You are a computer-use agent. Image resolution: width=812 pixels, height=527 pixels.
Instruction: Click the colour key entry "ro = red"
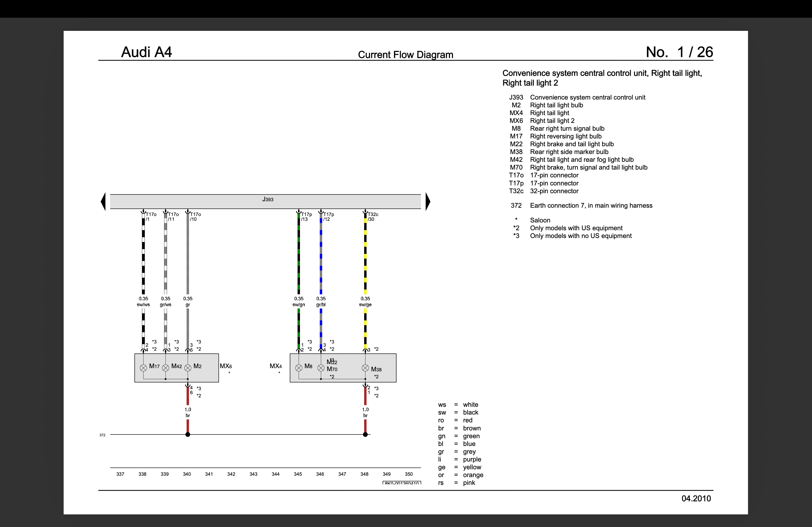[x=455, y=420]
